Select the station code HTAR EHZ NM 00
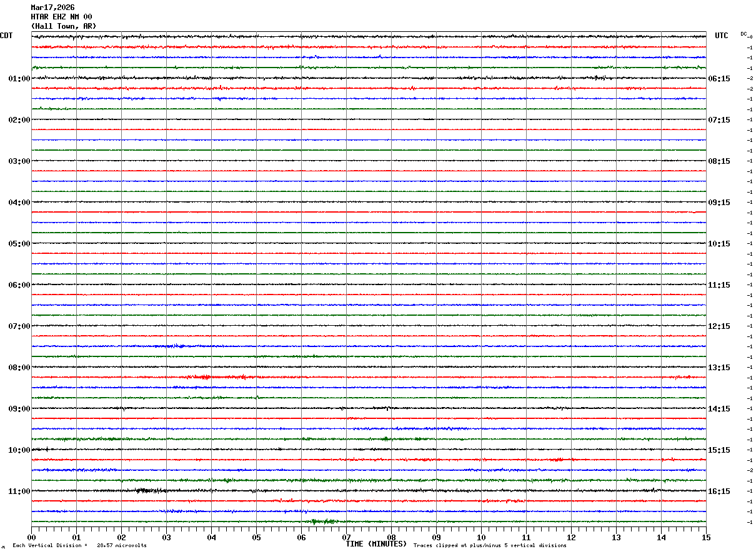This screenshot has width=756, height=554. click(61, 17)
